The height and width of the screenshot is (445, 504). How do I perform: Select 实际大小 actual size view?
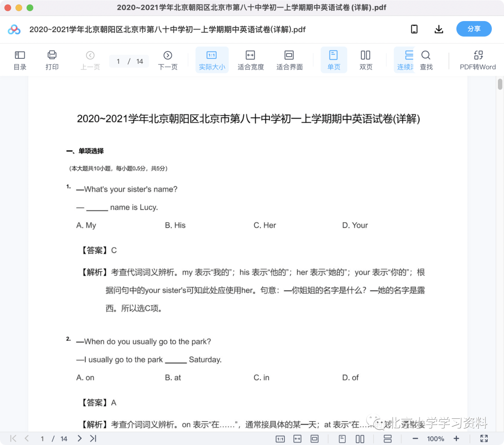(x=212, y=60)
